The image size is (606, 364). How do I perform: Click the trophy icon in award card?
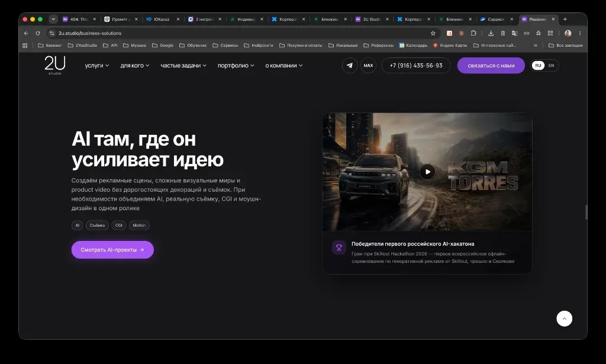(339, 247)
